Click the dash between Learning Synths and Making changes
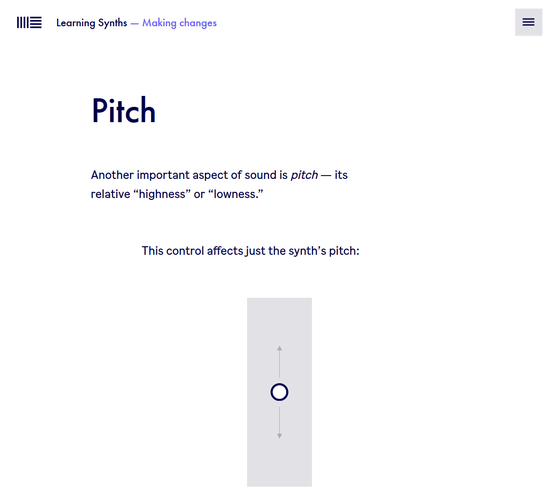Image resolution: width=560 pixels, height=501 pixels. (134, 24)
